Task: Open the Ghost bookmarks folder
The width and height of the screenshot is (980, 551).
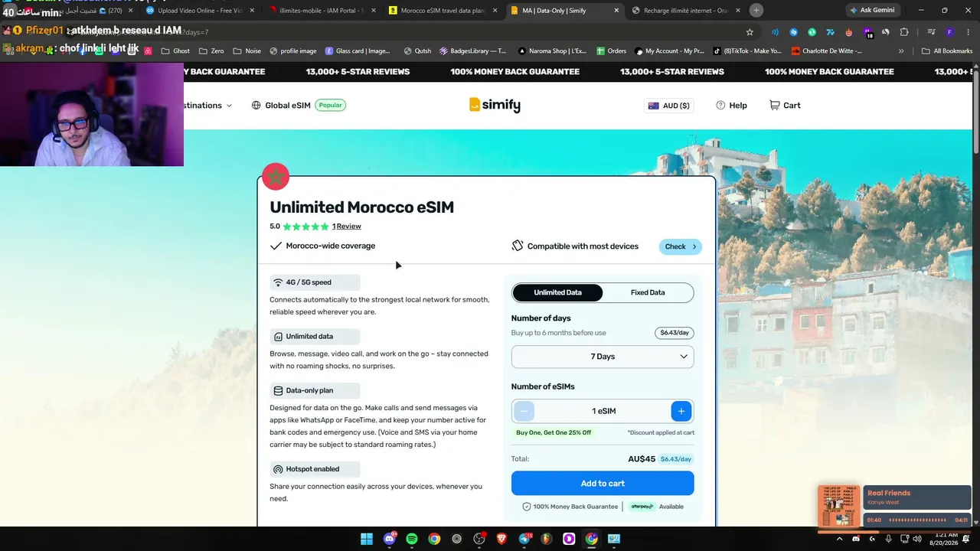Action: point(175,51)
